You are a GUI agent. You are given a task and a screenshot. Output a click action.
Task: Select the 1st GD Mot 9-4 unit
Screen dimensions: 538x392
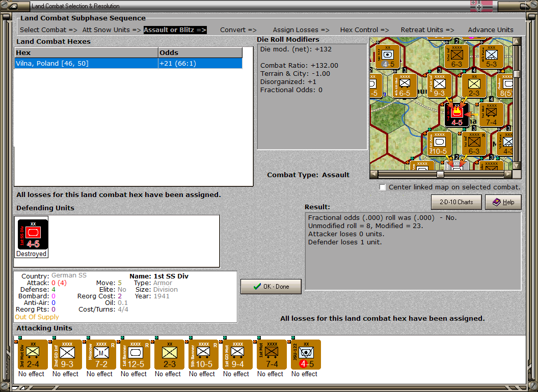[x=237, y=355]
